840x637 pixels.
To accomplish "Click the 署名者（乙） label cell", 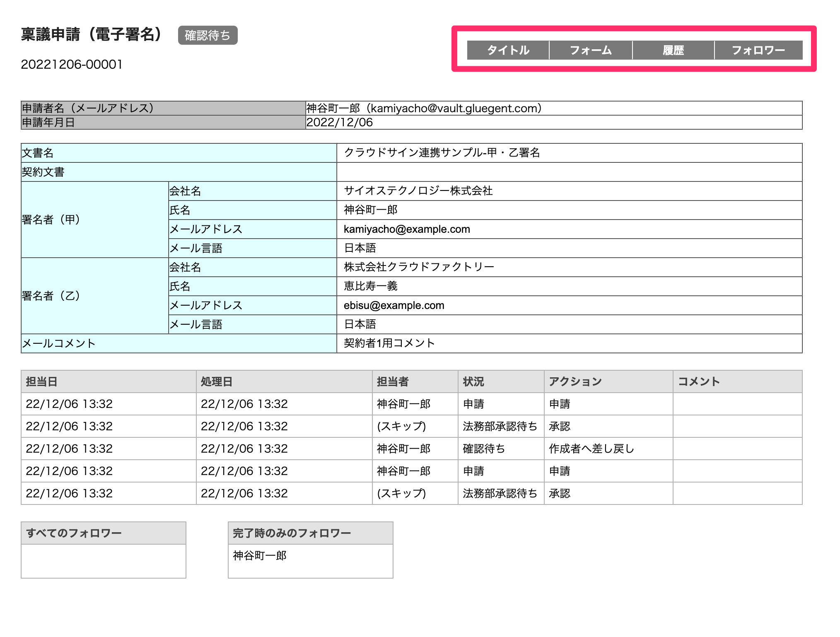I will (x=95, y=296).
